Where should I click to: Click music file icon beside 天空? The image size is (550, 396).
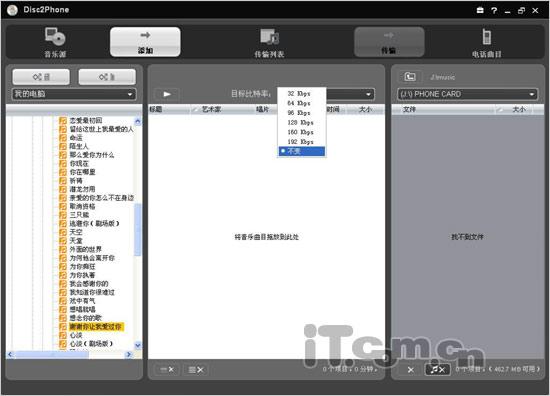(x=63, y=232)
